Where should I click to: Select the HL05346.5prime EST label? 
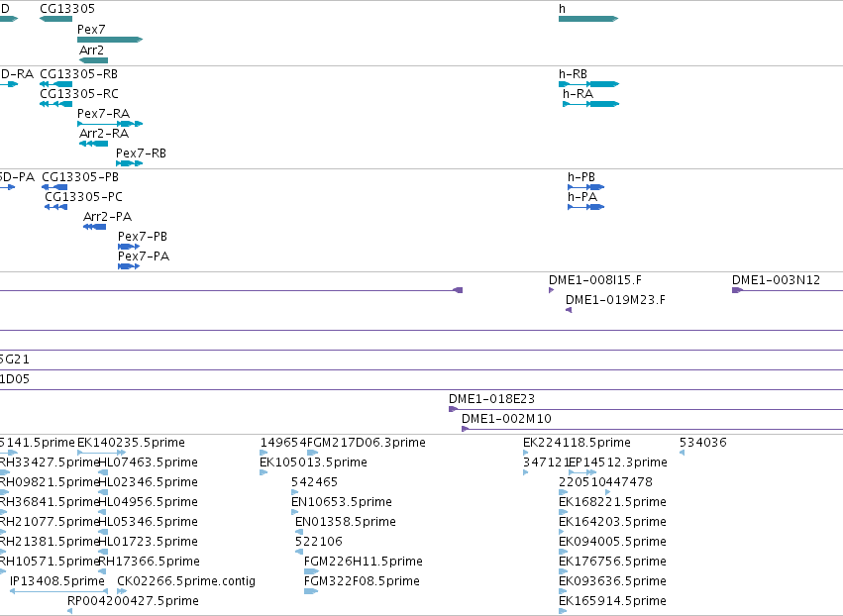coord(149,523)
